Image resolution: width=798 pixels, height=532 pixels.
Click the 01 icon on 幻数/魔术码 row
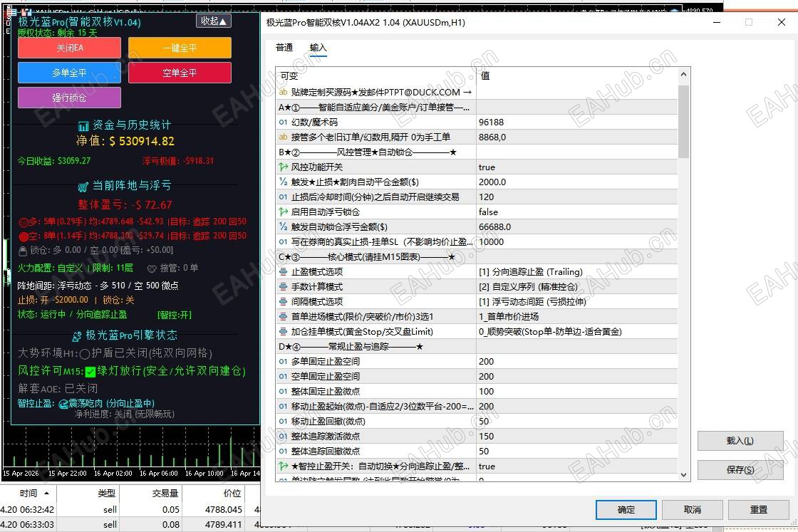284,122
